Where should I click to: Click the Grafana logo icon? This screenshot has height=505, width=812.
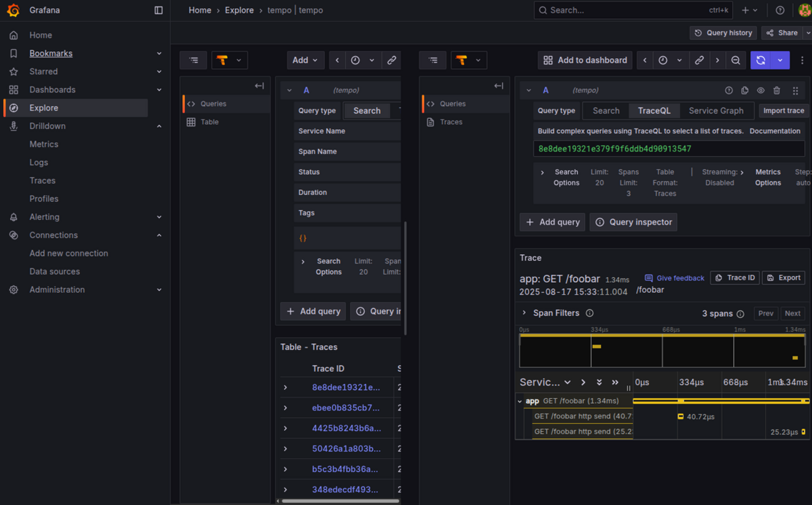pyautogui.click(x=13, y=10)
